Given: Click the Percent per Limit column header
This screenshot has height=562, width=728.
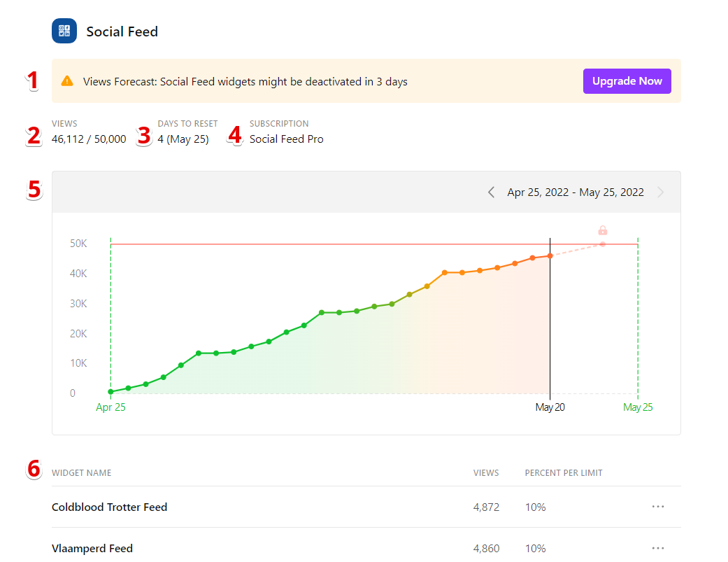Looking at the screenshot, I should tap(564, 472).
